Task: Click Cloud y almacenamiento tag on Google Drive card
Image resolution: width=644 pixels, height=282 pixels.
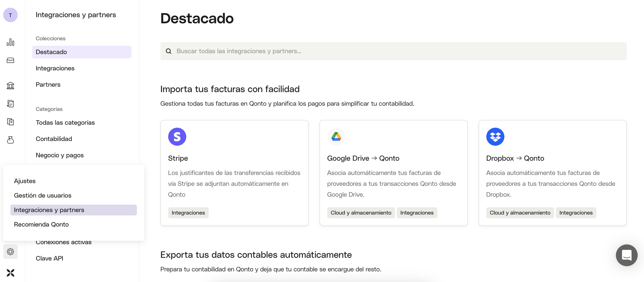Action: (x=361, y=213)
